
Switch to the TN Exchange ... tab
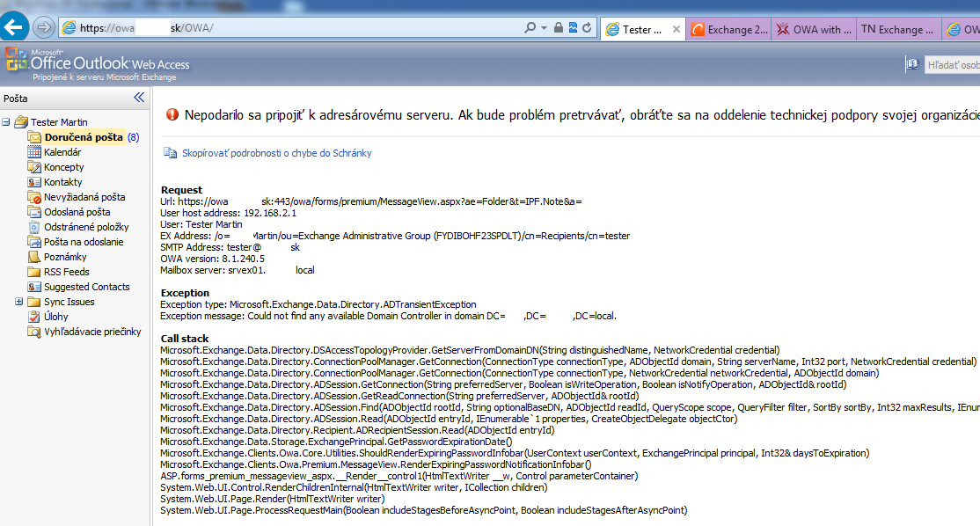898,29
